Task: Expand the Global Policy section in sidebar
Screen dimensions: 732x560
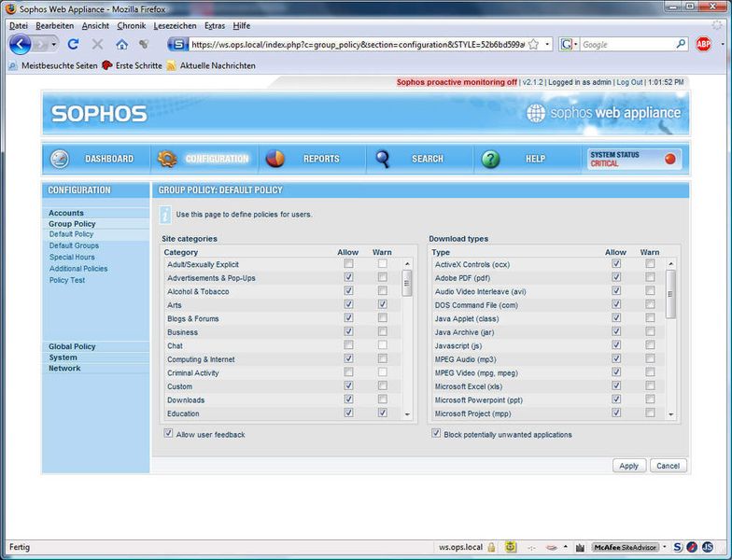Action: coord(72,347)
